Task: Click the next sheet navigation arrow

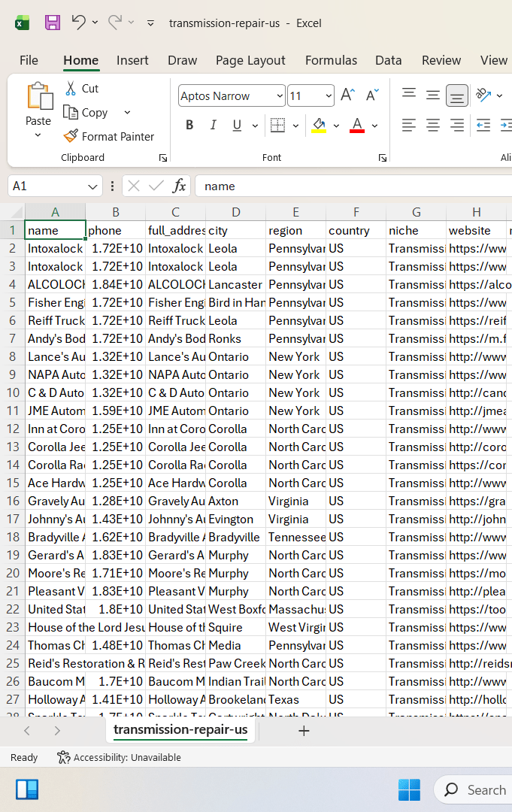Action: [x=57, y=731]
